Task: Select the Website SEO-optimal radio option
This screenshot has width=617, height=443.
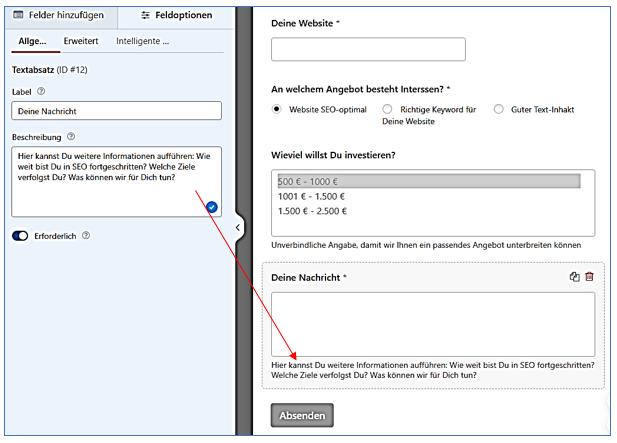Action: pyautogui.click(x=277, y=110)
